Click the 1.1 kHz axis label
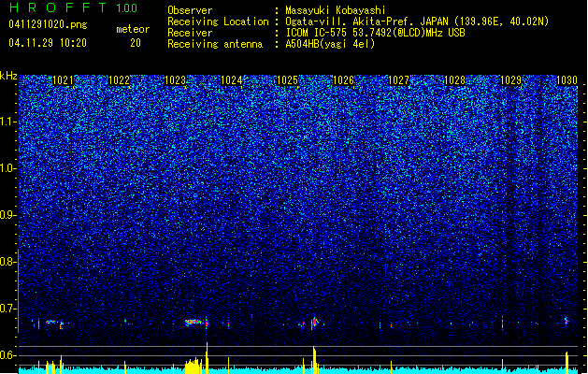The height and width of the screenshot is (374, 588). coord(8,122)
